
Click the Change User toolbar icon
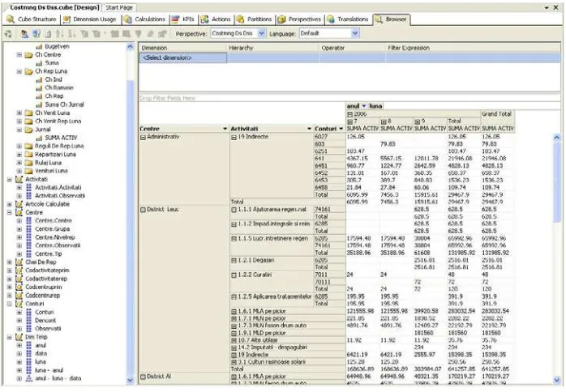pyautogui.click(x=24, y=33)
